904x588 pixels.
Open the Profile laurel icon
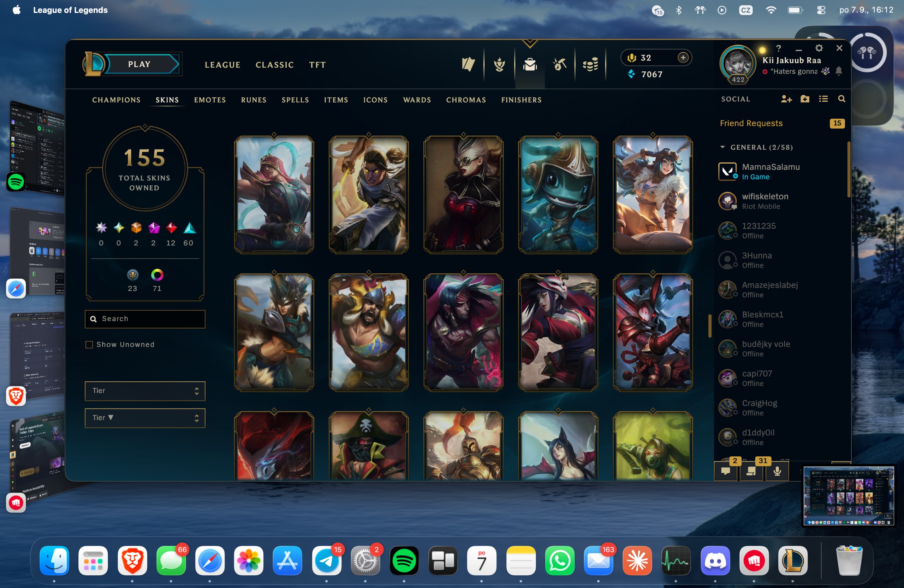tap(499, 64)
